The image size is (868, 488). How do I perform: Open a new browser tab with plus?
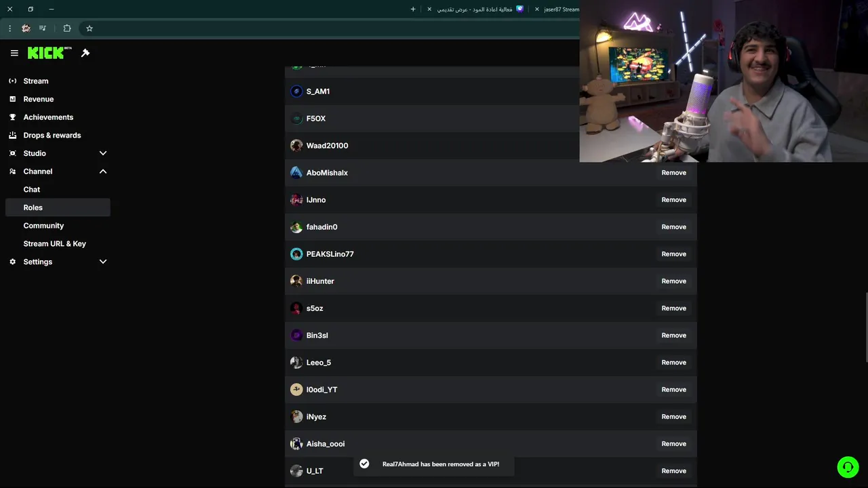pyautogui.click(x=413, y=9)
